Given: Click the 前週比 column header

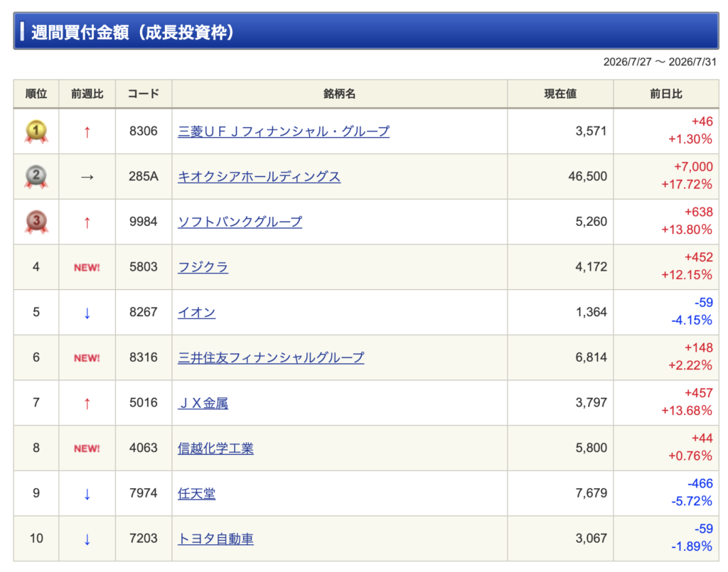Looking at the screenshot, I should tap(87, 94).
